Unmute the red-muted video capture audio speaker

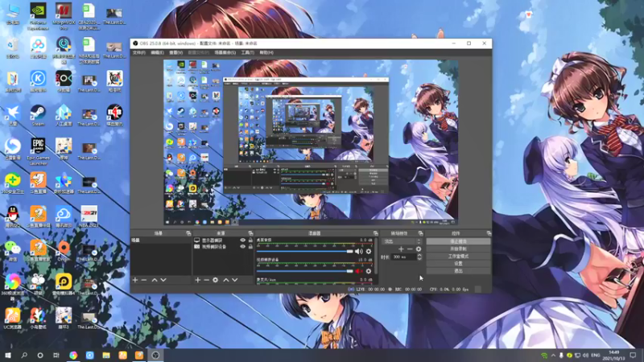[x=358, y=271]
